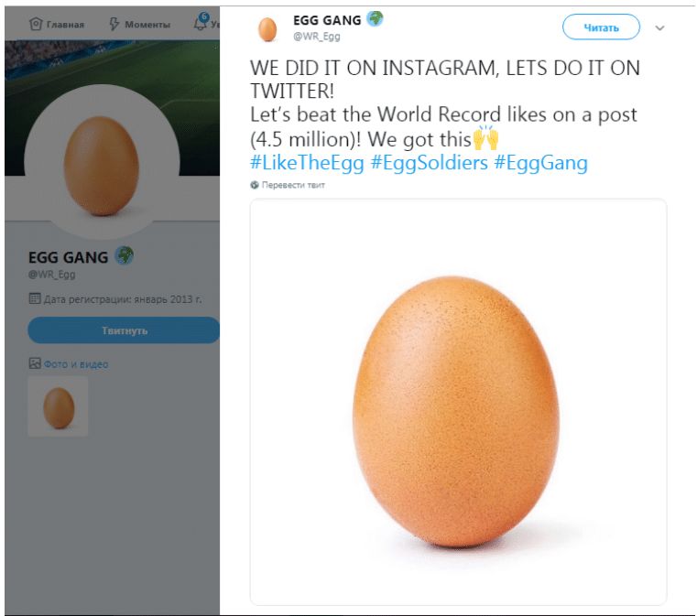Open the Фото и видео link
Viewport: 697px width, 616px height.
tap(76, 364)
